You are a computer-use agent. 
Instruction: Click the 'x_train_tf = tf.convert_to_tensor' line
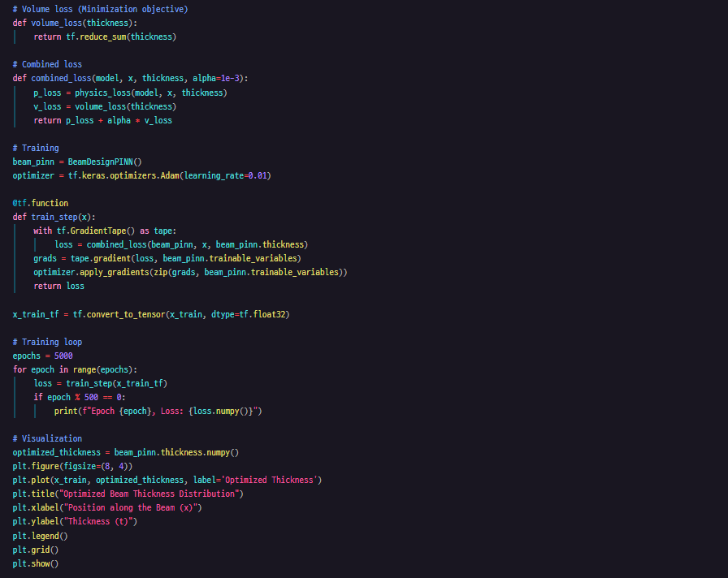[151, 314]
